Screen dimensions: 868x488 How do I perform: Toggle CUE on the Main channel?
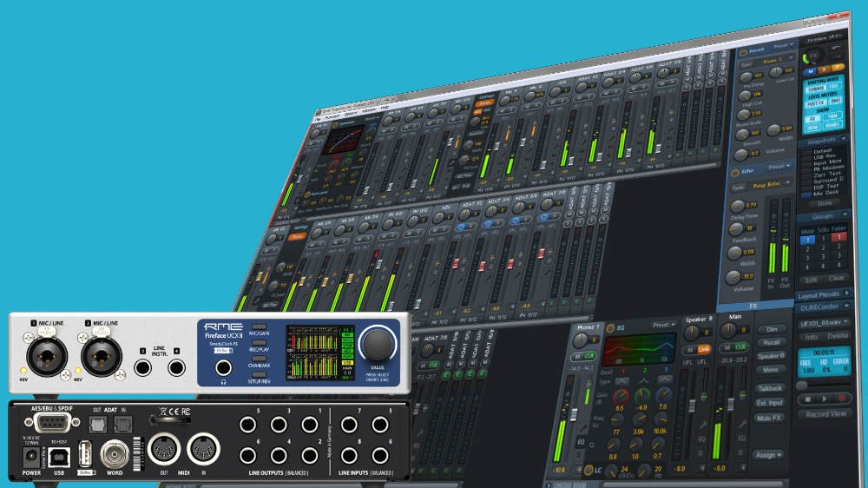(740, 346)
